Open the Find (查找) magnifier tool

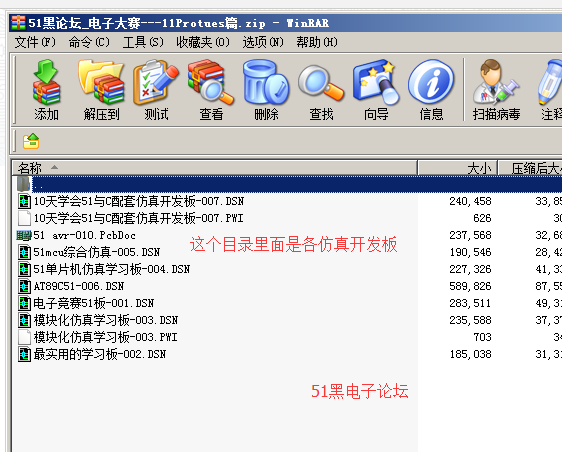tap(321, 82)
